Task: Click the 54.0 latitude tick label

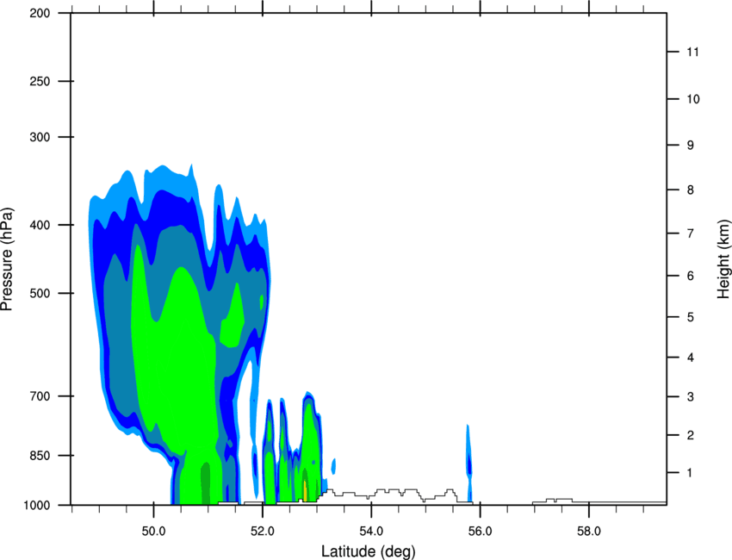Action: point(371,532)
